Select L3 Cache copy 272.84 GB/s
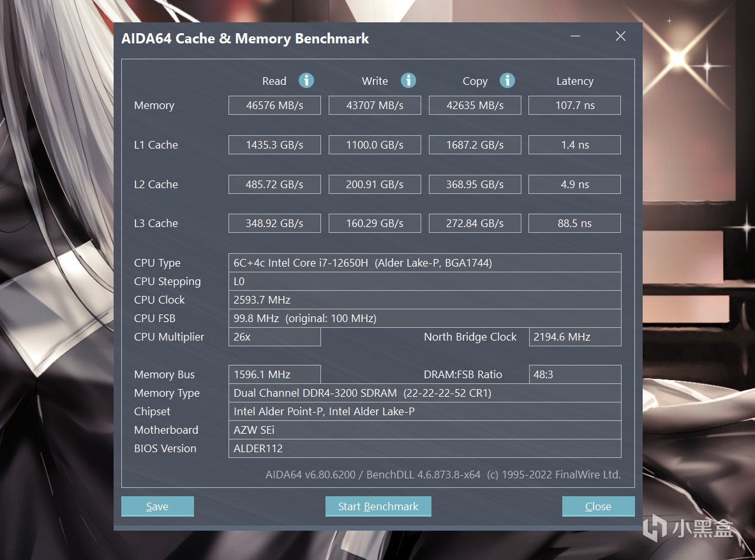 [475, 223]
